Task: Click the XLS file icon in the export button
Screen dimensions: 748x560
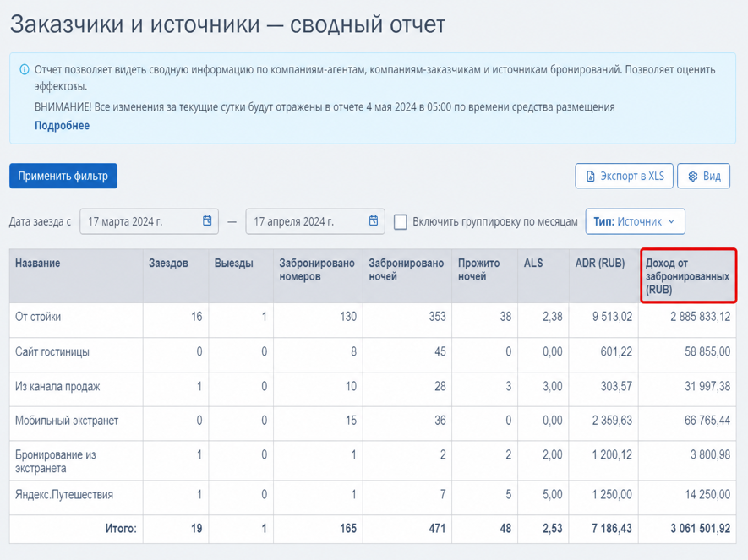Action: point(590,177)
